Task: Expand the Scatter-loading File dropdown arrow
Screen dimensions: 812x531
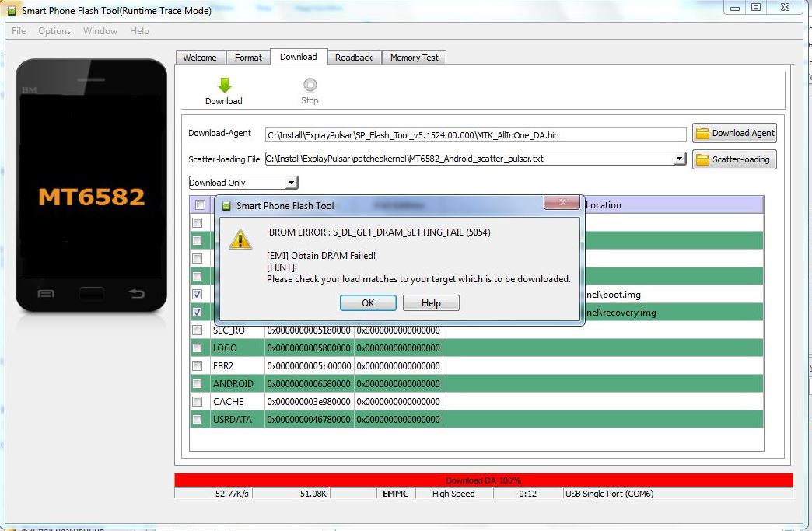Action: 679,159
